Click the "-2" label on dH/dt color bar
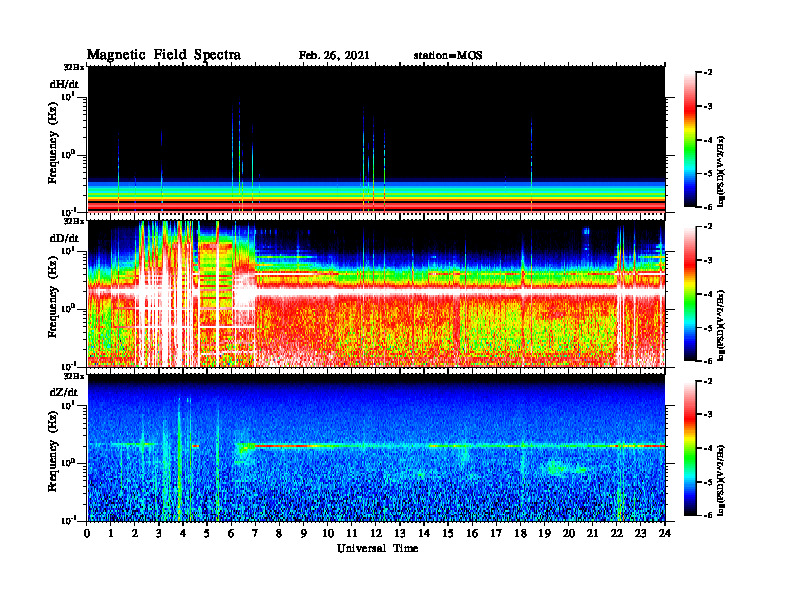 (x=708, y=73)
